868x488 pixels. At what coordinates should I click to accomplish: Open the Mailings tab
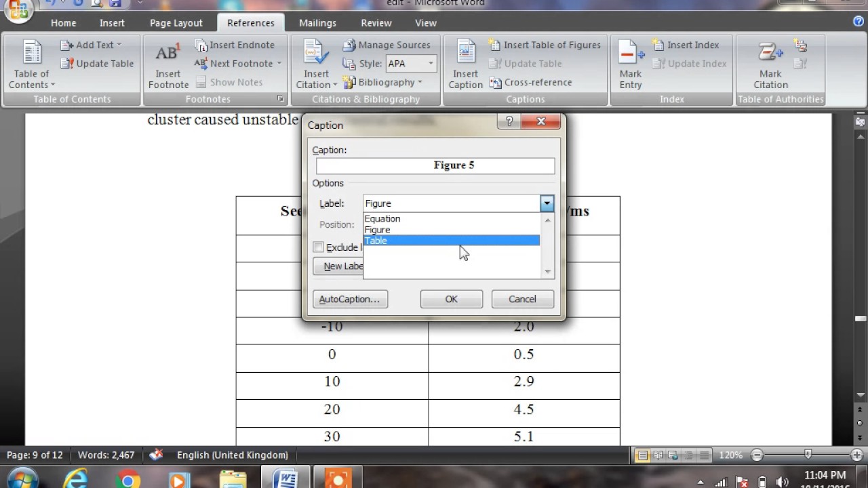click(317, 22)
